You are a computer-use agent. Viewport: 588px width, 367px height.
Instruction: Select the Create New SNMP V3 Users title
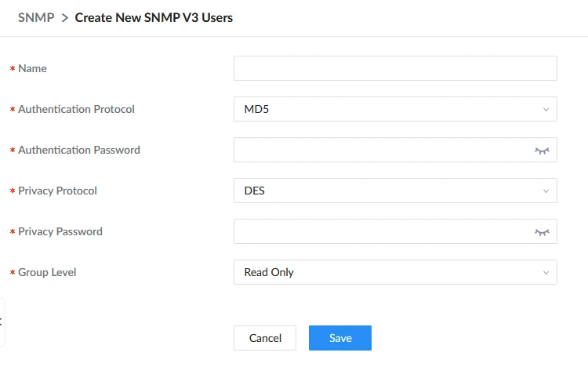pyautogui.click(x=154, y=17)
